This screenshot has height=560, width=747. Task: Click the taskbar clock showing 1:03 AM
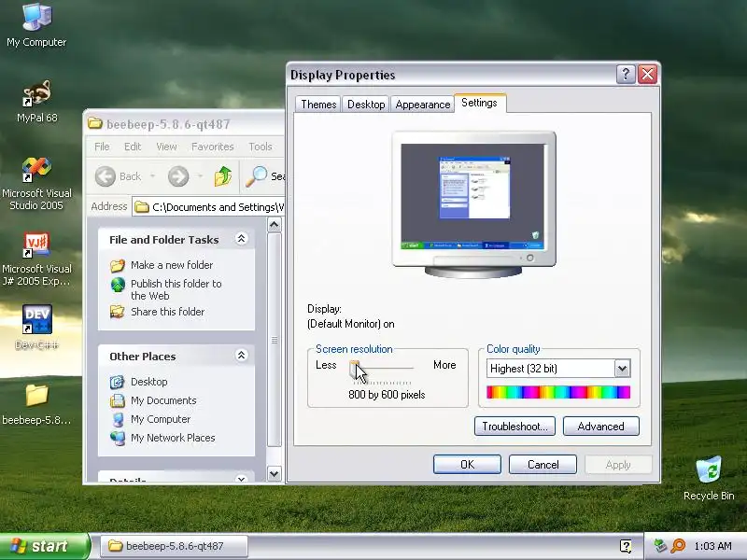[712, 546]
